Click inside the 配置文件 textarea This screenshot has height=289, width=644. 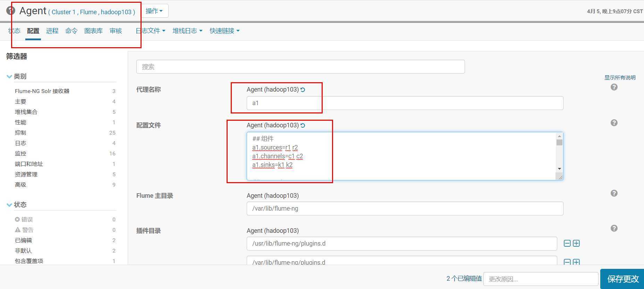coord(401,156)
